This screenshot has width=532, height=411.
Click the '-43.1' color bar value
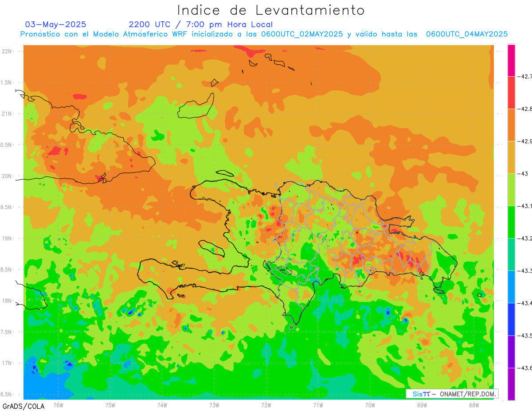[x=525, y=206]
